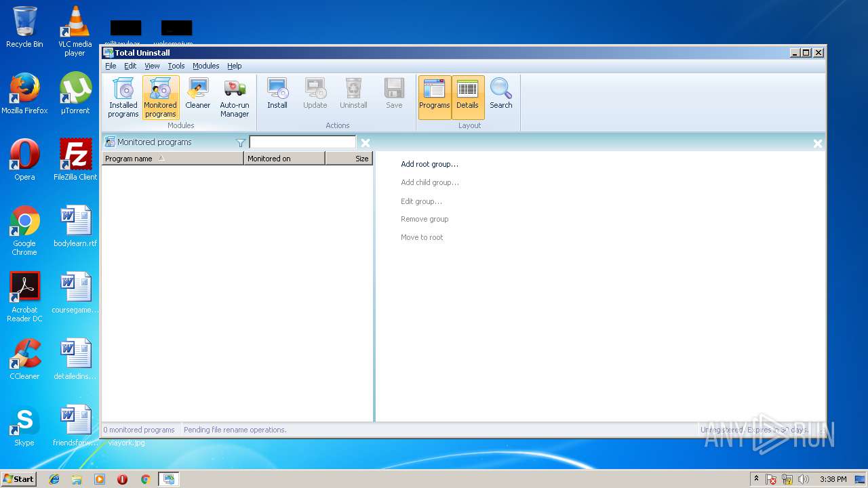The width and height of the screenshot is (868, 488).
Task: Sort by Size column header
Action: [x=349, y=159]
